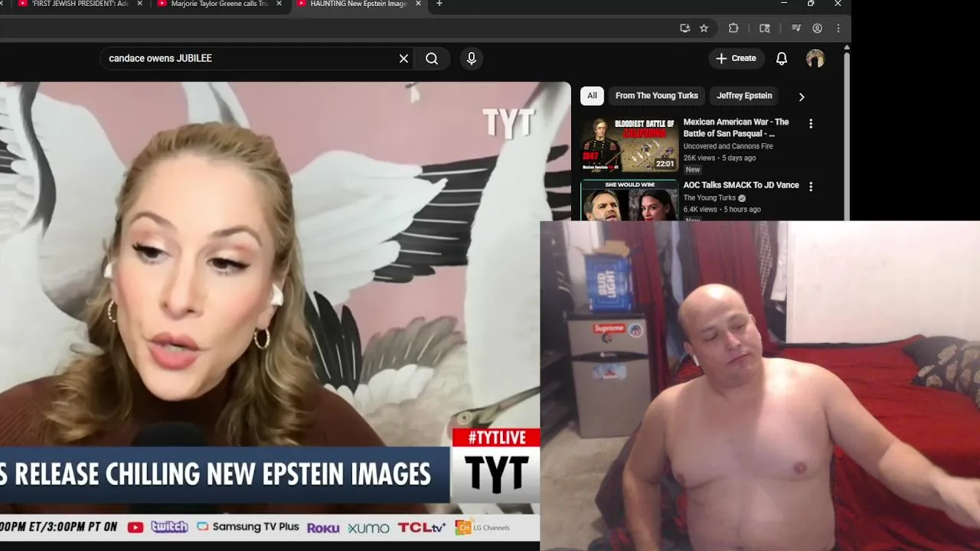Open the Uncovered and Cannons Fire channel
This screenshot has width=980, height=551.
click(728, 146)
